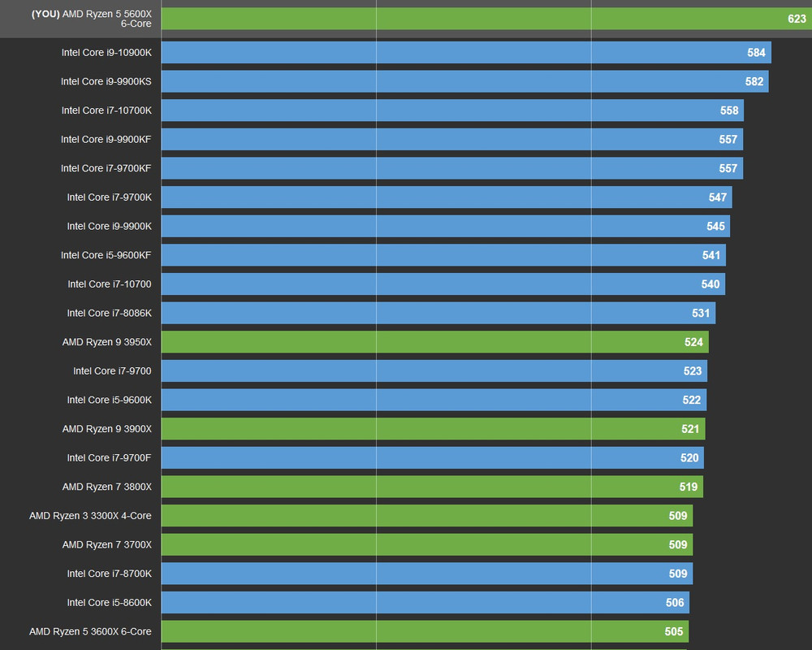Click the Intel Core i5-9600K label
The width and height of the screenshot is (812, 650).
click(x=110, y=401)
